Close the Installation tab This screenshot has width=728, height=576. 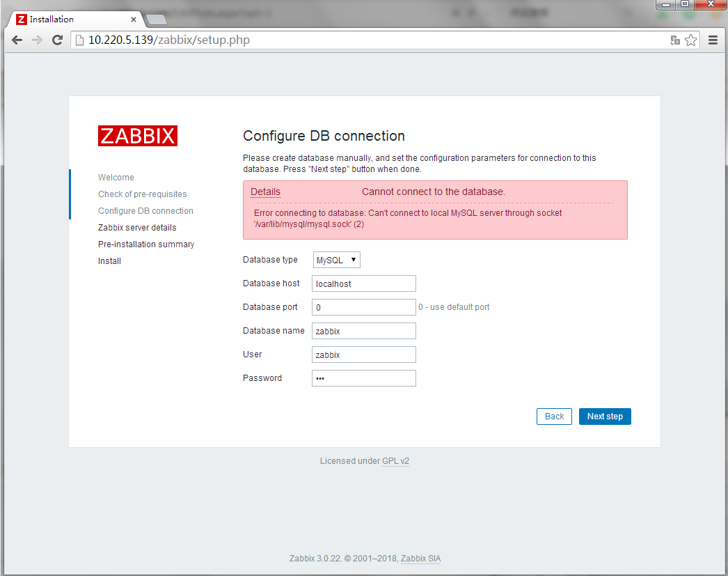click(x=134, y=20)
